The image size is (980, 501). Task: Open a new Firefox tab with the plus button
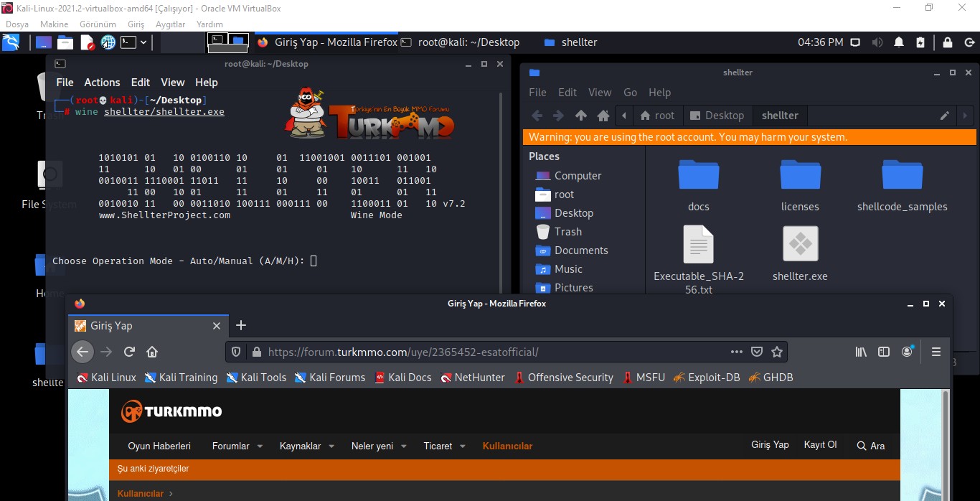pyautogui.click(x=241, y=326)
